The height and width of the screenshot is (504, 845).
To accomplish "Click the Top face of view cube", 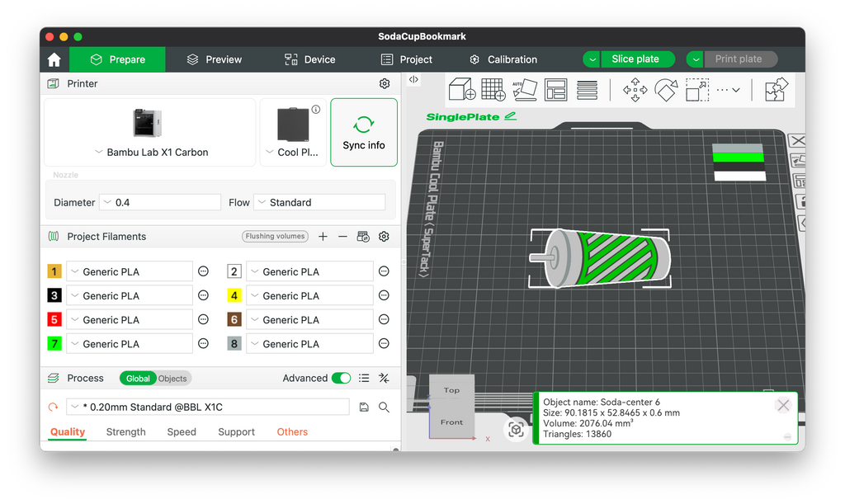I will tap(451, 390).
